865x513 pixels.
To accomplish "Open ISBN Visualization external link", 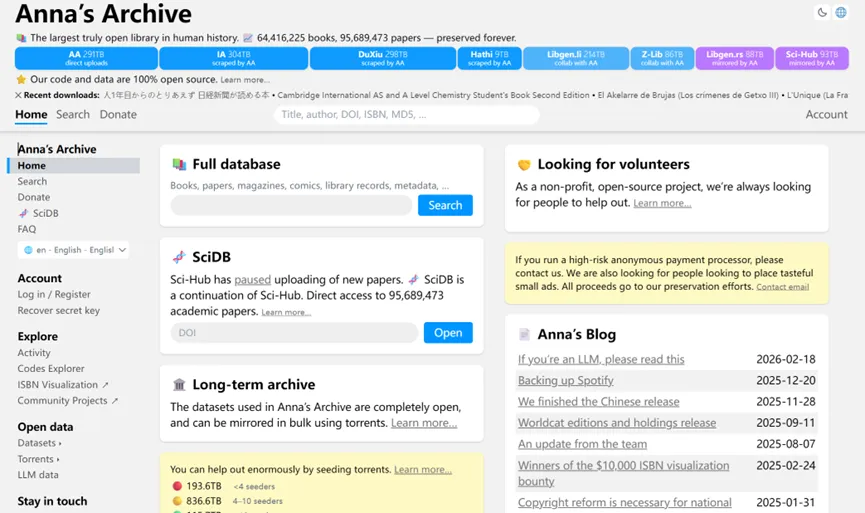I will (63, 385).
